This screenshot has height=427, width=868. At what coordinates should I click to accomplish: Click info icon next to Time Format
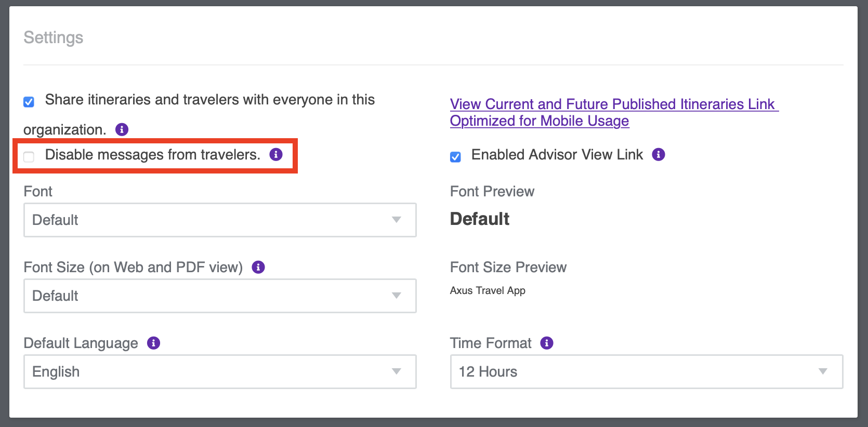point(547,343)
